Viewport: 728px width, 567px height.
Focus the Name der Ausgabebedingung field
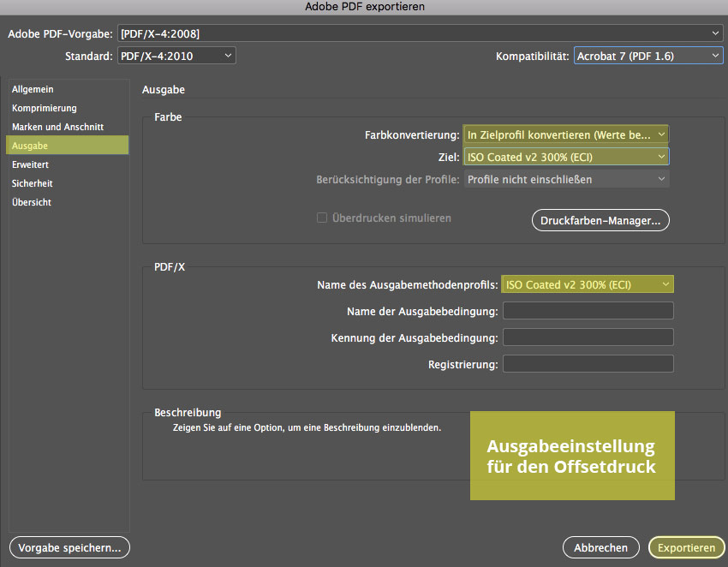click(x=588, y=311)
